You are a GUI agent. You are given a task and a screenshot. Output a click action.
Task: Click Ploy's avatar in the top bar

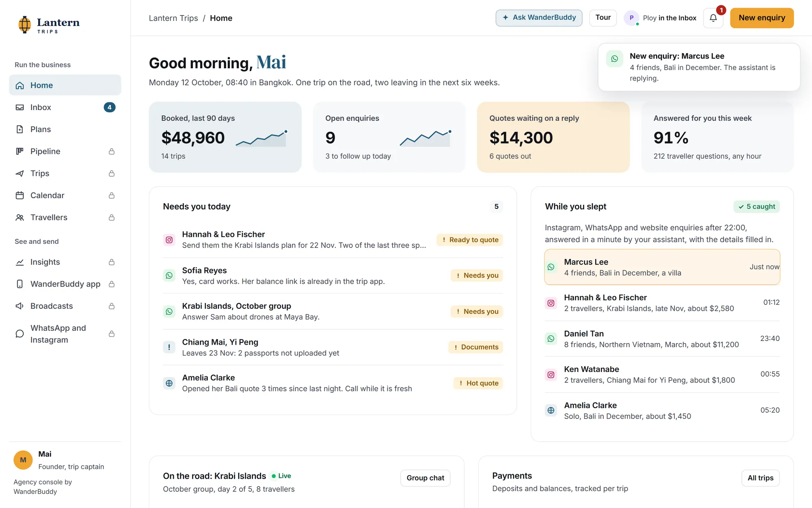(631, 18)
